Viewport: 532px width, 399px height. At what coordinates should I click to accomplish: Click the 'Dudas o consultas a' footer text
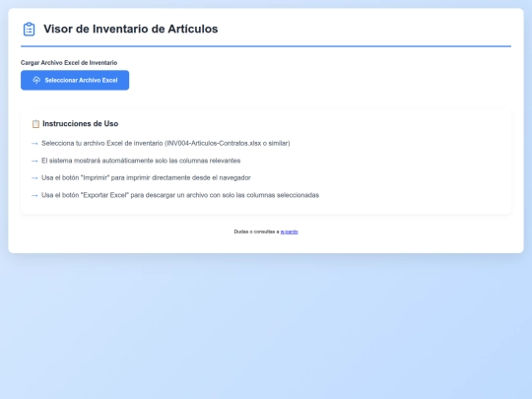tap(256, 232)
